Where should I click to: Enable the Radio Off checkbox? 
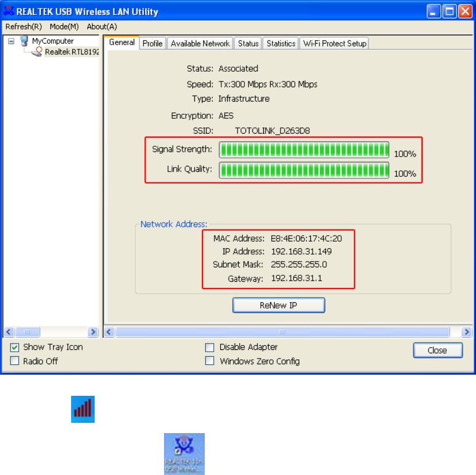tap(14, 361)
